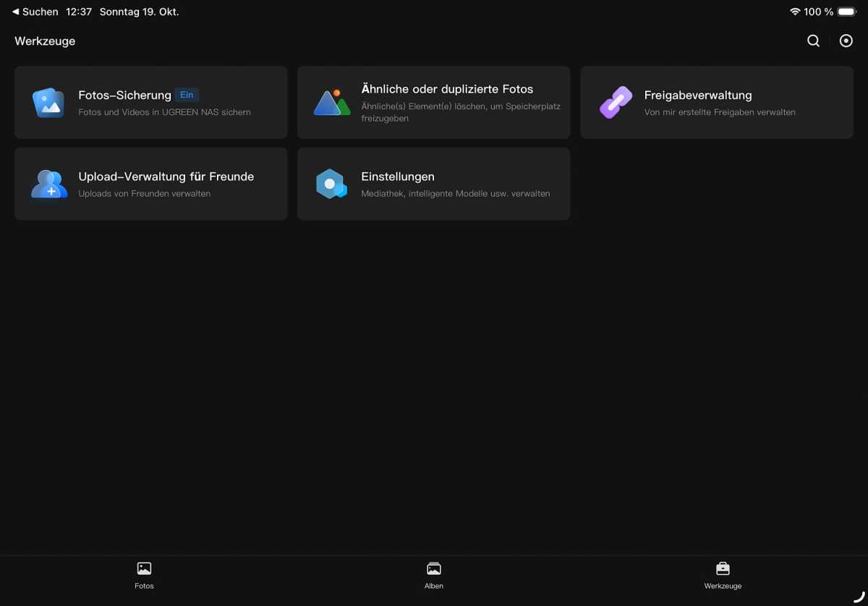Select the friends upload people icon
Viewport: 868px width, 606px height.
(48, 184)
